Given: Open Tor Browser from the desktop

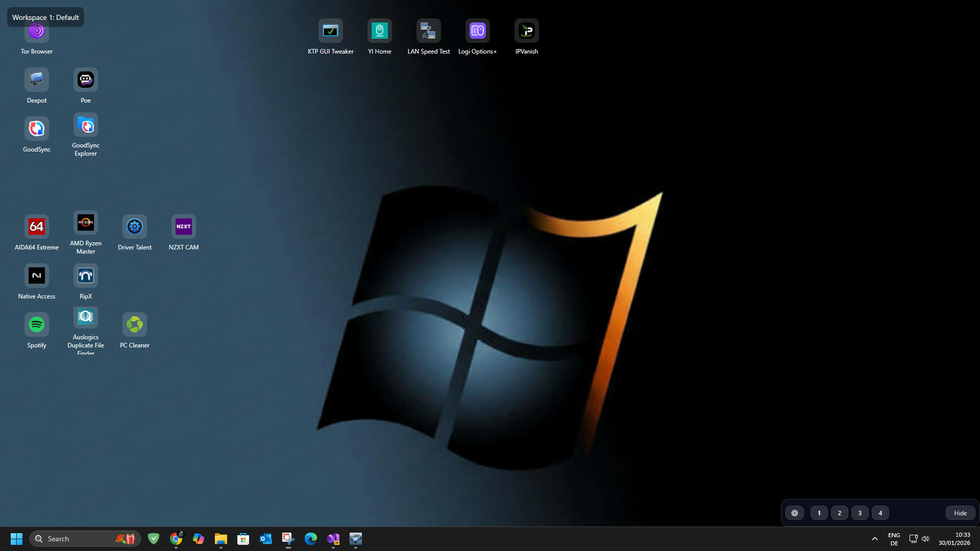Looking at the screenshot, I should (36, 31).
